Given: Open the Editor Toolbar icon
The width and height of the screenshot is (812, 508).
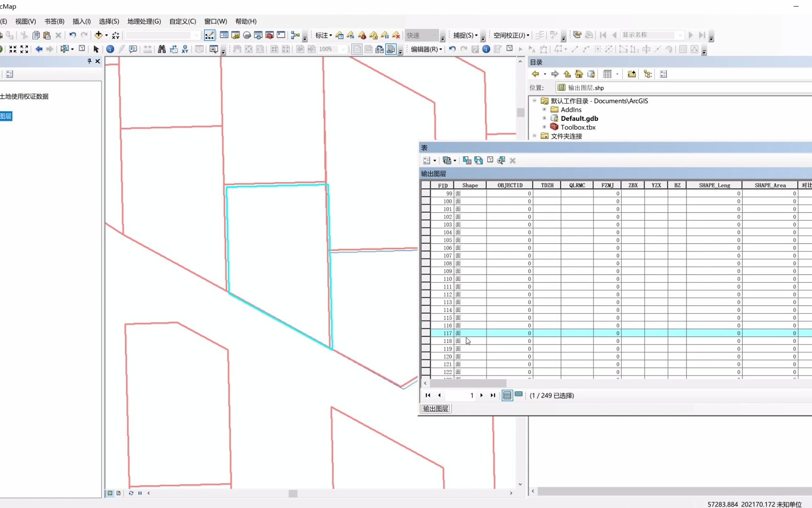Looking at the screenshot, I should tap(210, 35).
